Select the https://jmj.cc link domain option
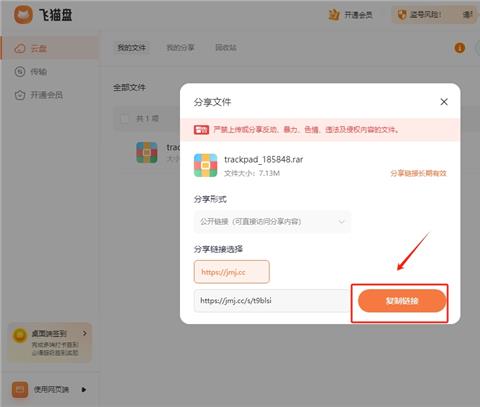The height and width of the screenshot is (407, 480). [x=232, y=272]
